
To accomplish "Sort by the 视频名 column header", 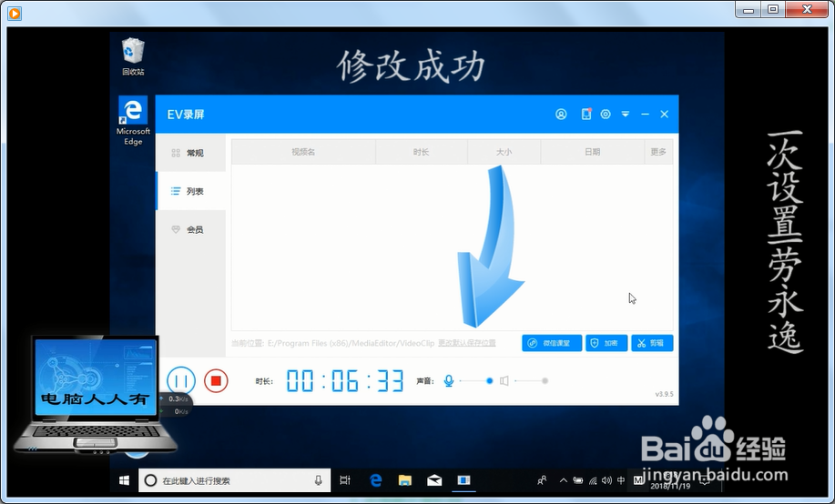I will point(303,152).
